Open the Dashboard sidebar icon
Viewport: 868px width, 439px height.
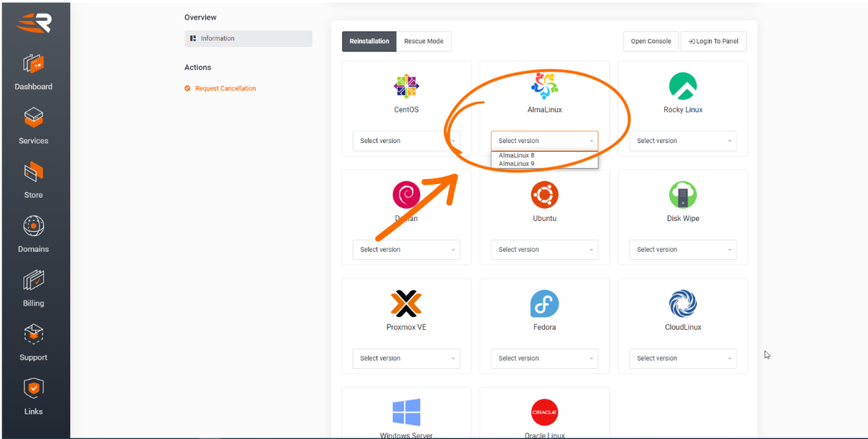point(34,64)
